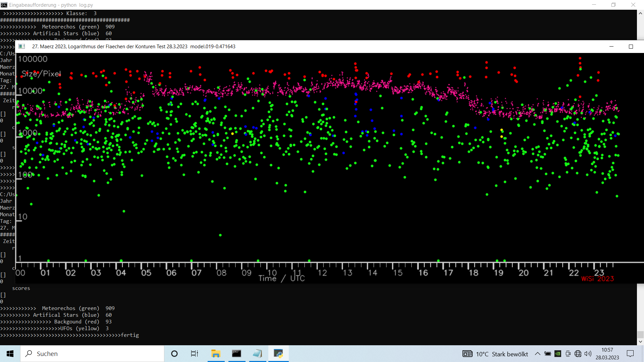Click the '100000' y-axis label

33,59
